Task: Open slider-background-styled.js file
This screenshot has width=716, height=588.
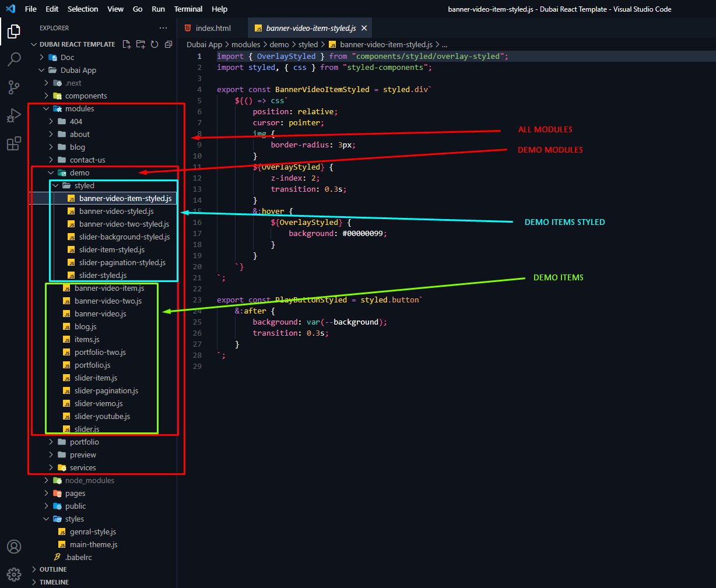Action: (124, 237)
